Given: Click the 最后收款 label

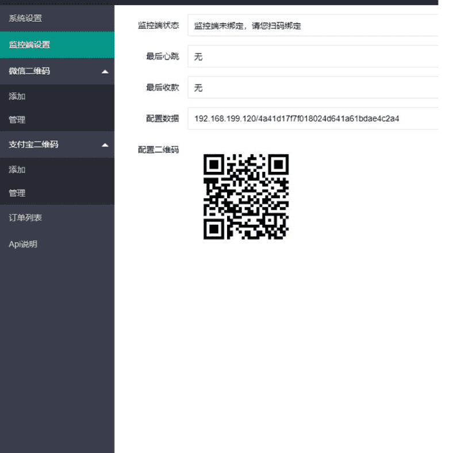Looking at the screenshot, I should [163, 87].
